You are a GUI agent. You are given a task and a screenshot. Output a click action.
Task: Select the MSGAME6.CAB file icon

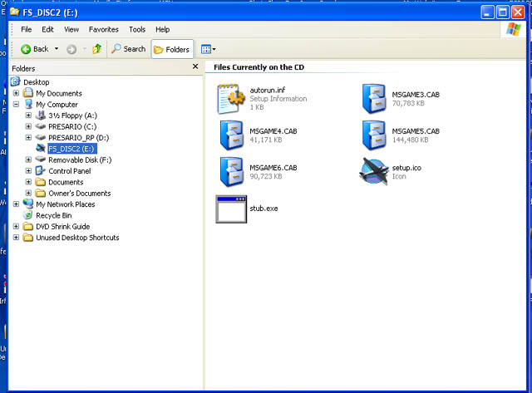point(229,171)
